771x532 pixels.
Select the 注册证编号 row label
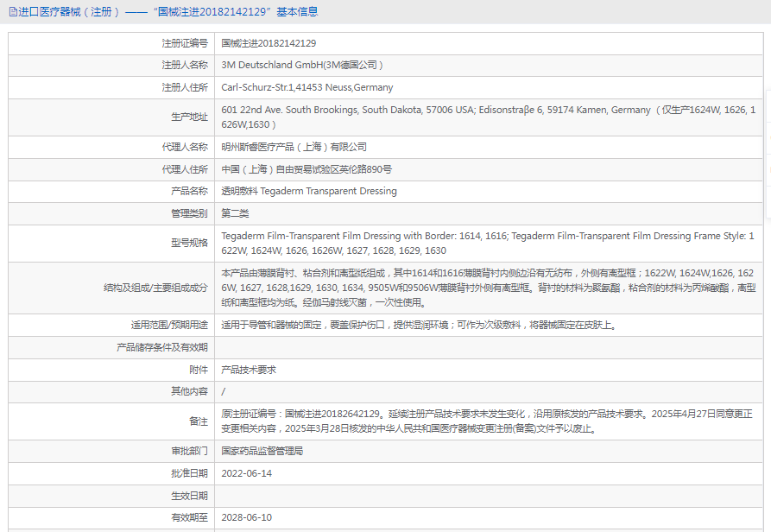[x=185, y=43]
